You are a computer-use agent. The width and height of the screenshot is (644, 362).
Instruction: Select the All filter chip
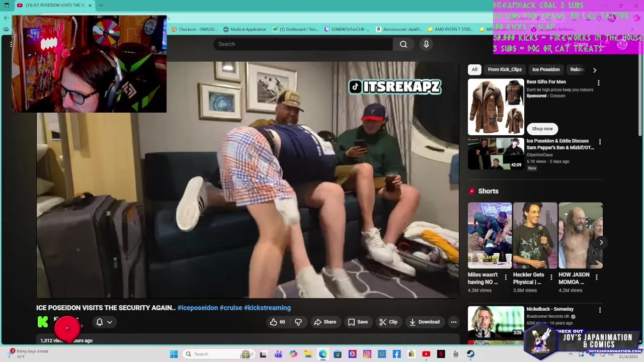pos(474,69)
